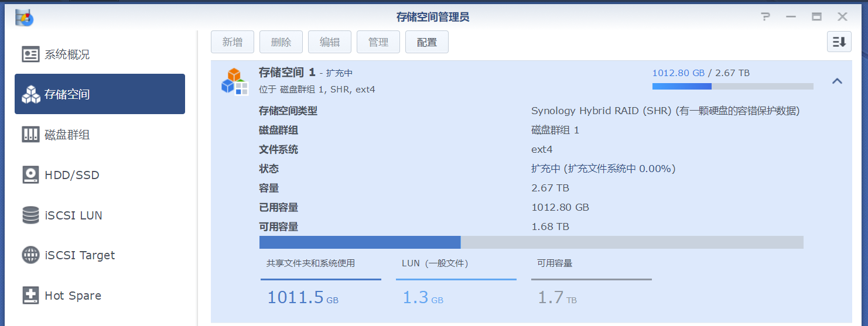Click the Synology Hybrid RAID (SHR) value
Viewport: 868px width, 326px height.
point(665,111)
